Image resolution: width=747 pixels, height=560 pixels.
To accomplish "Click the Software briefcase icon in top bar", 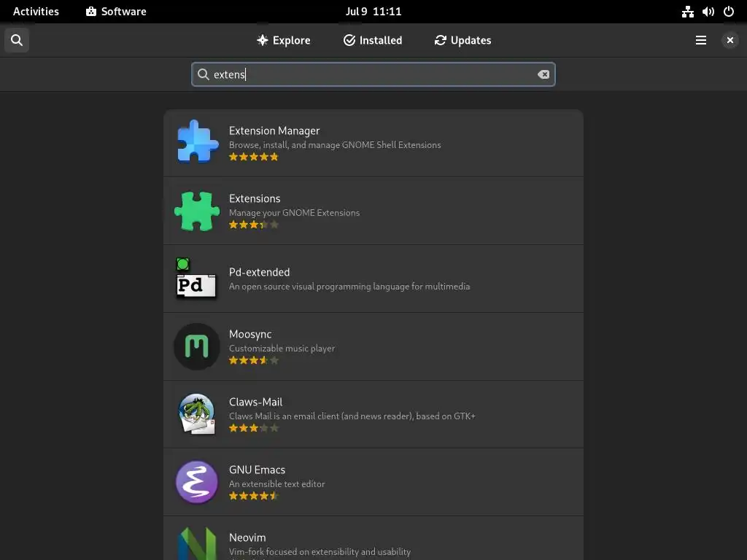I will coord(91,12).
